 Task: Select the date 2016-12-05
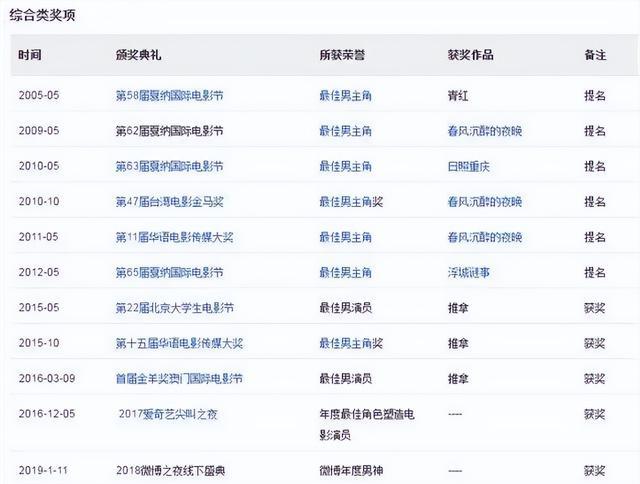pos(47,414)
